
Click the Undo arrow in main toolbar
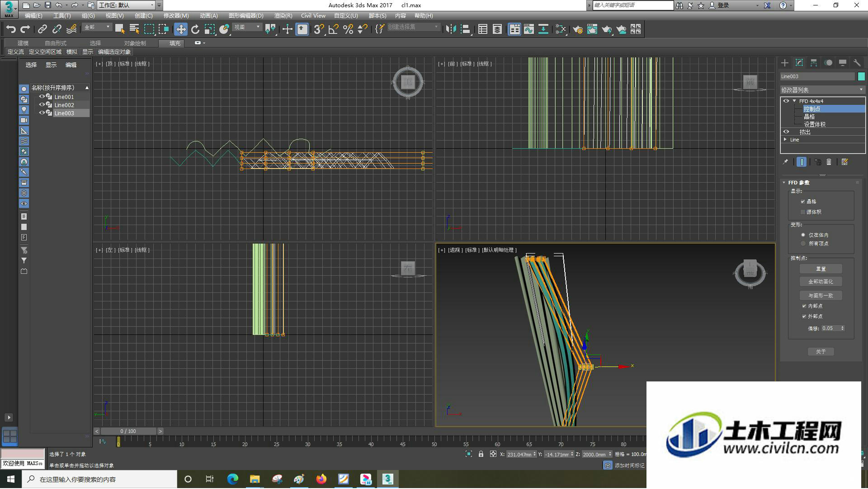point(11,29)
